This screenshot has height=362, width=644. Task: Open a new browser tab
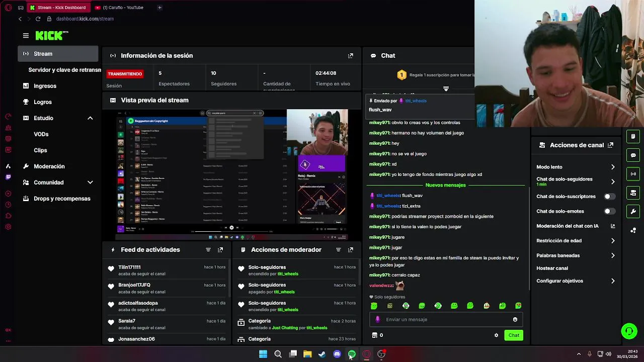(159, 8)
